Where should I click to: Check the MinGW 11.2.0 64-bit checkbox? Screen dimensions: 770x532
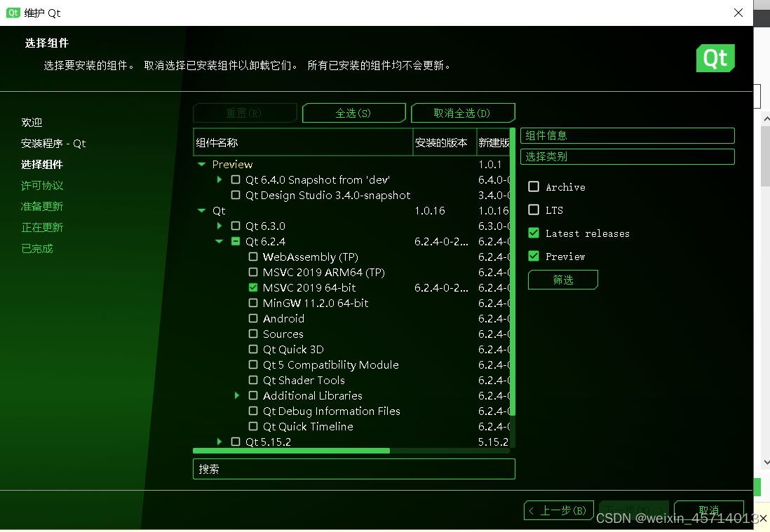pyautogui.click(x=253, y=303)
